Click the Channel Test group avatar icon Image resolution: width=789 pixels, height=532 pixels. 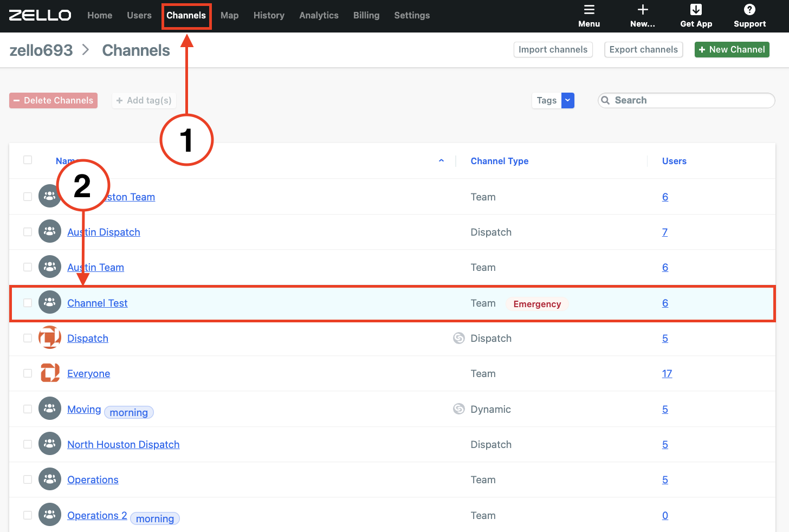point(50,302)
